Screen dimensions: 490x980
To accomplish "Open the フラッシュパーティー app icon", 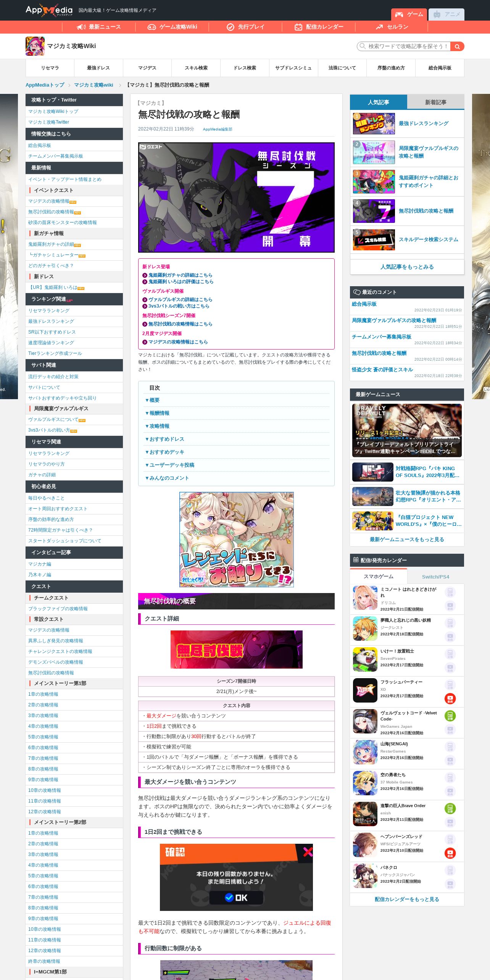I will pos(365,690).
